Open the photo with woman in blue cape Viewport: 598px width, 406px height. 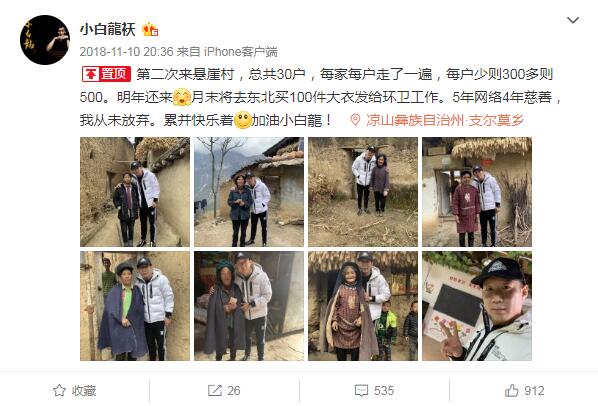point(135,306)
